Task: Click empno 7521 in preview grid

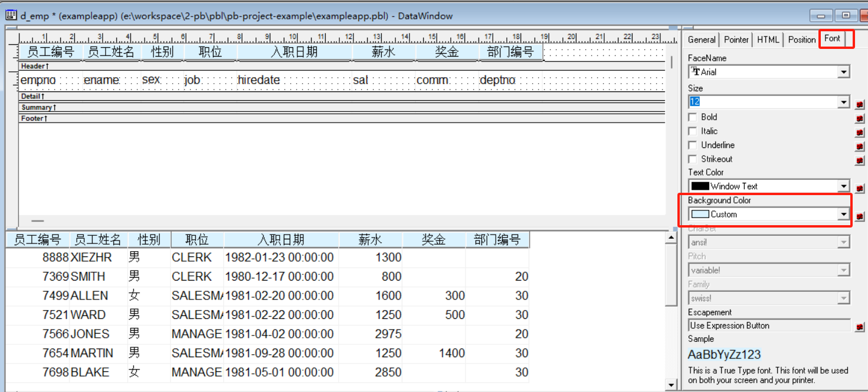Action: coord(56,315)
